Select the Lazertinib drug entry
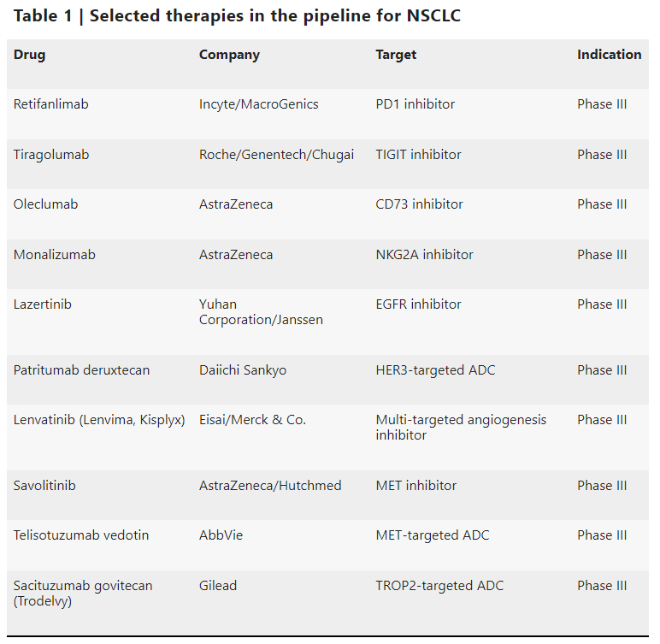Image resolution: width=660 pixels, height=644 pixels. pyautogui.click(x=43, y=304)
